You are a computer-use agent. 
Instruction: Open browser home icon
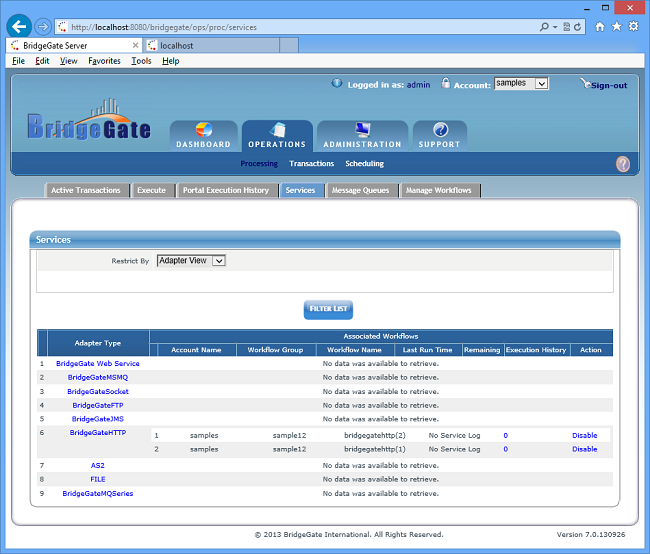click(599, 27)
